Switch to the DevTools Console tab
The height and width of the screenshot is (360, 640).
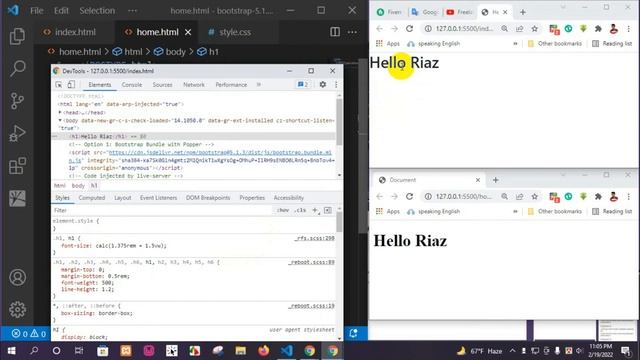click(132, 84)
